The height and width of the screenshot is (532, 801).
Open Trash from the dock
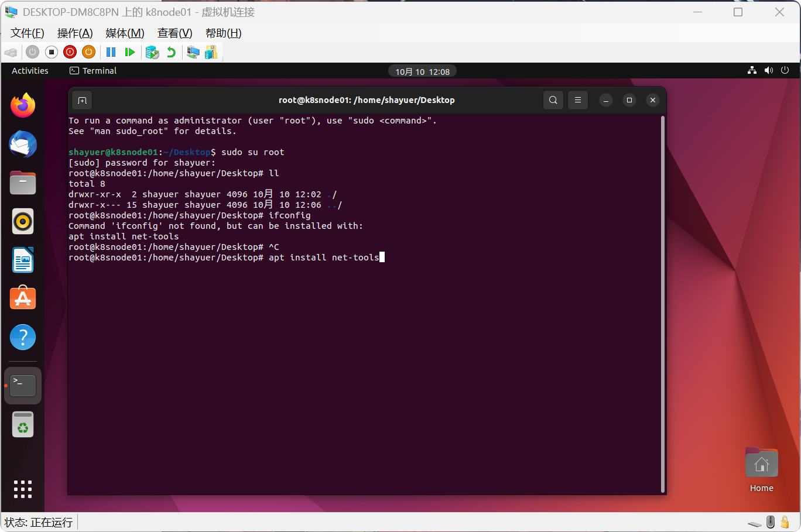23,425
